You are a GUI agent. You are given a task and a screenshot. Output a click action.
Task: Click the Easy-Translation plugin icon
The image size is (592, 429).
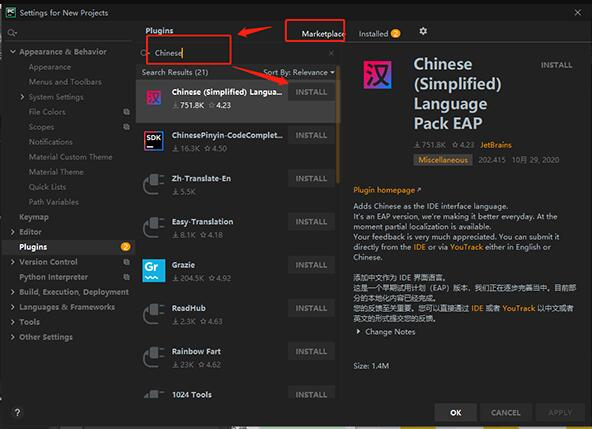coord(154,227)
